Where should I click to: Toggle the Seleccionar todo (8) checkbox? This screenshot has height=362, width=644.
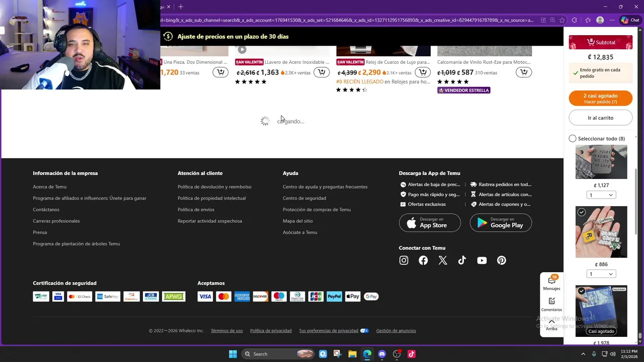[x=573, y=138]
